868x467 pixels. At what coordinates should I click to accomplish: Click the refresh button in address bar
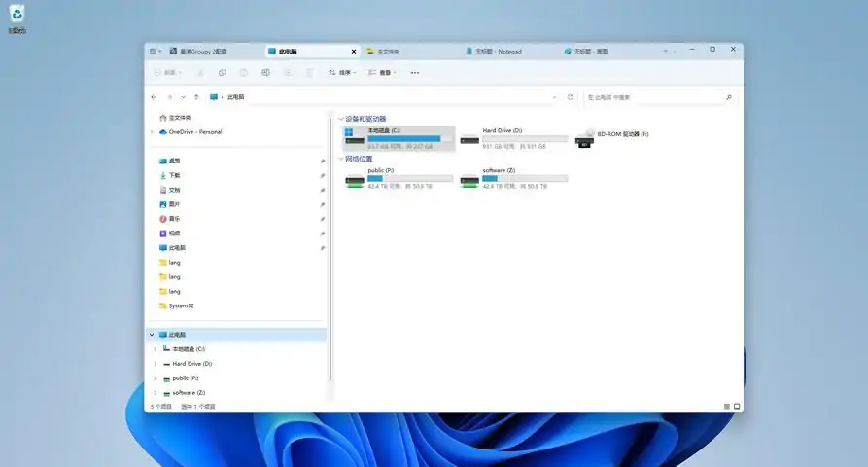pos(570,97)
